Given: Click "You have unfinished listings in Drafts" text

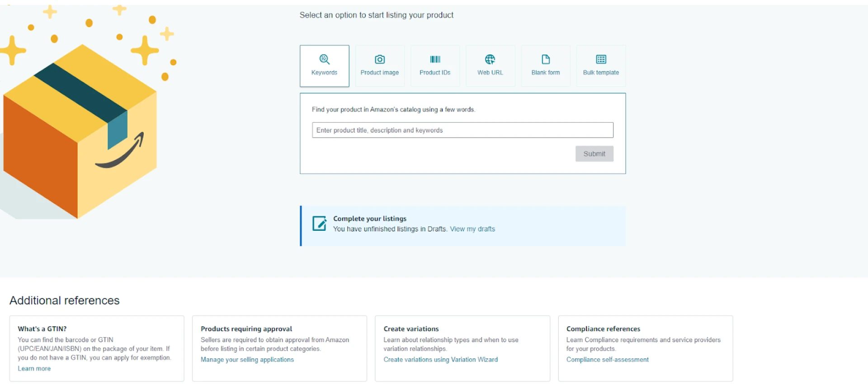Looking at the screenshot, I should coord(390,229).
